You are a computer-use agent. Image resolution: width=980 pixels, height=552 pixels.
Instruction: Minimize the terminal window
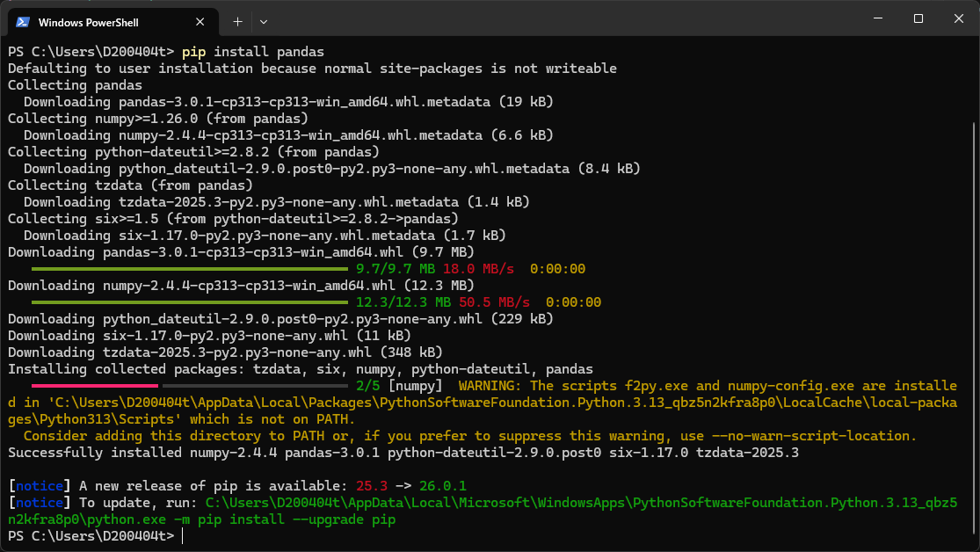(876, 18)
